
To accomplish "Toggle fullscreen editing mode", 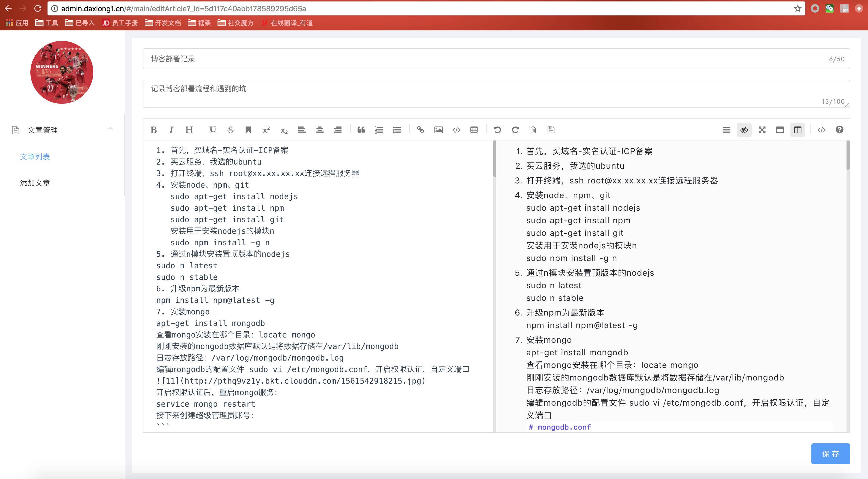I will click(x=762, y=130).
